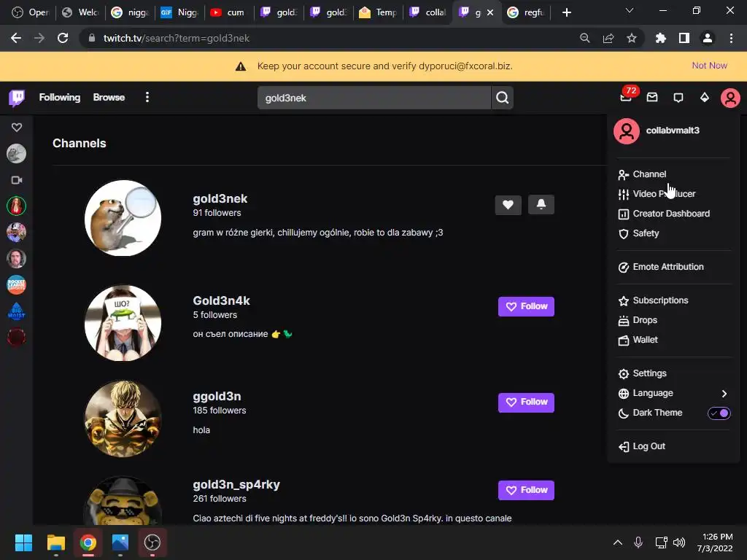Click collabvmalt3 username in the menu
The height and width of the screenshot is (560, 747).
pyautogui.click(x=672, y=131)
